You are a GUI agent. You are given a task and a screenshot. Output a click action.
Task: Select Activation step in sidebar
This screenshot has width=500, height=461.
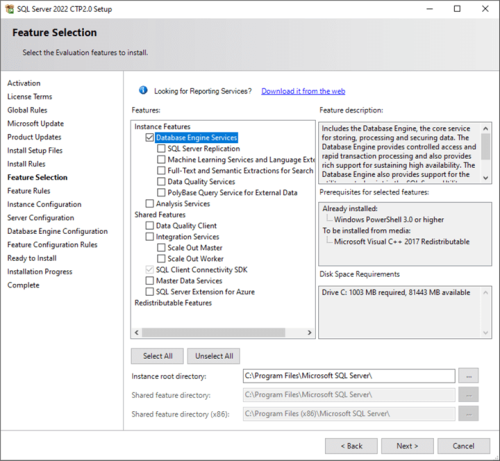point(24,83)
